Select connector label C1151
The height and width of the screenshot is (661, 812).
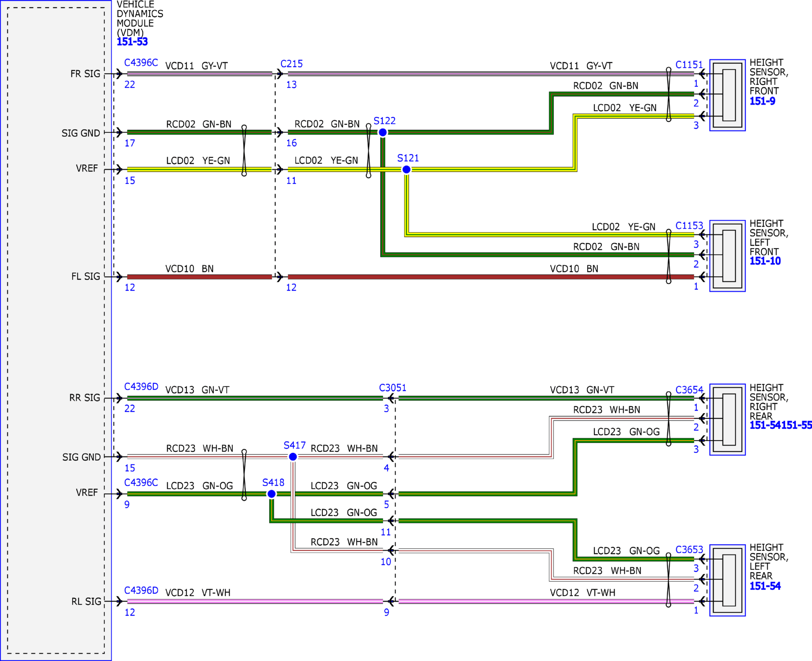pos(689,65)
